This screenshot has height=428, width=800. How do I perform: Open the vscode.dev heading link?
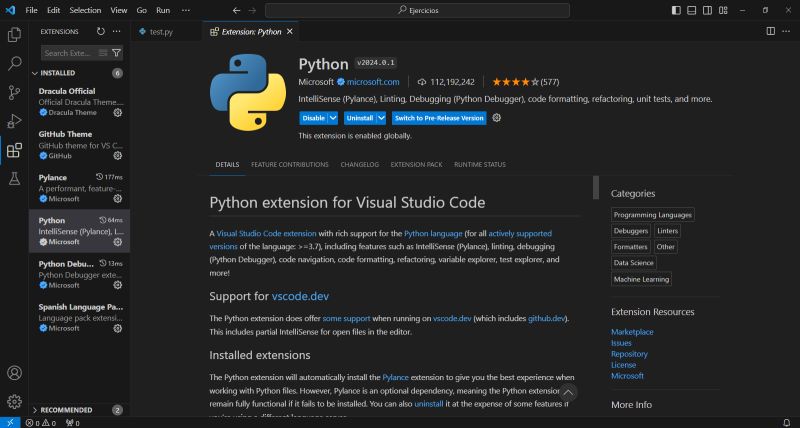coord(300,296)
